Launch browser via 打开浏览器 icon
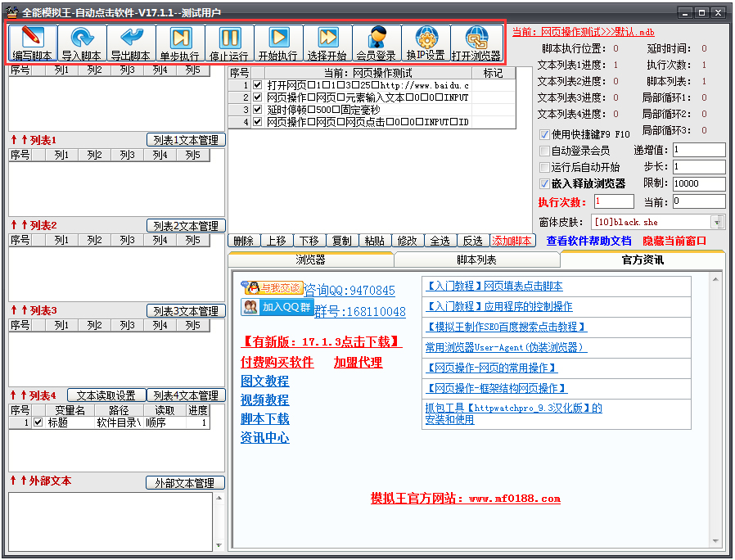Image resolution: width=735 pixels, height=560 pixels. (475, 39)
